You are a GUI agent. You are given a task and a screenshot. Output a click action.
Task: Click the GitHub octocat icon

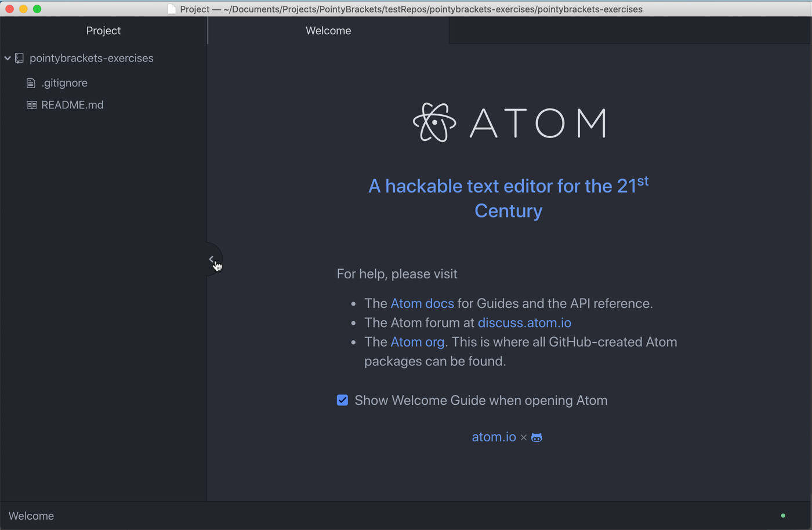[x=536, y=437]
